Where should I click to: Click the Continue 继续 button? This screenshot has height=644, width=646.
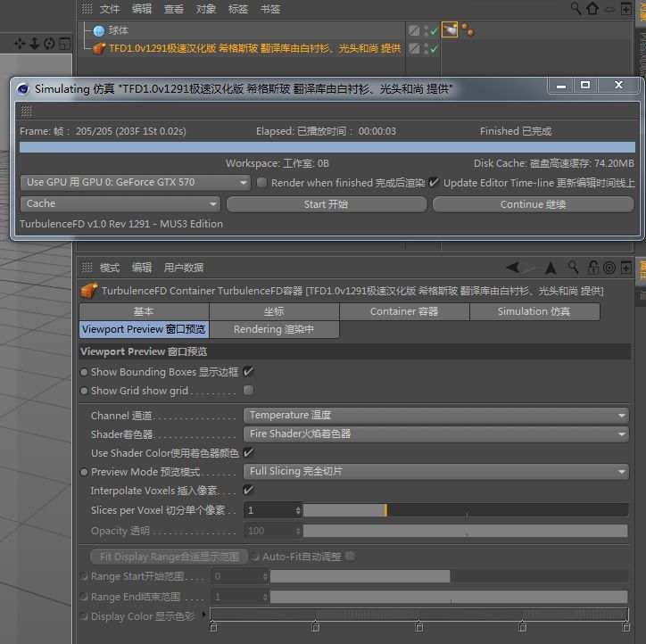point(533,204)
